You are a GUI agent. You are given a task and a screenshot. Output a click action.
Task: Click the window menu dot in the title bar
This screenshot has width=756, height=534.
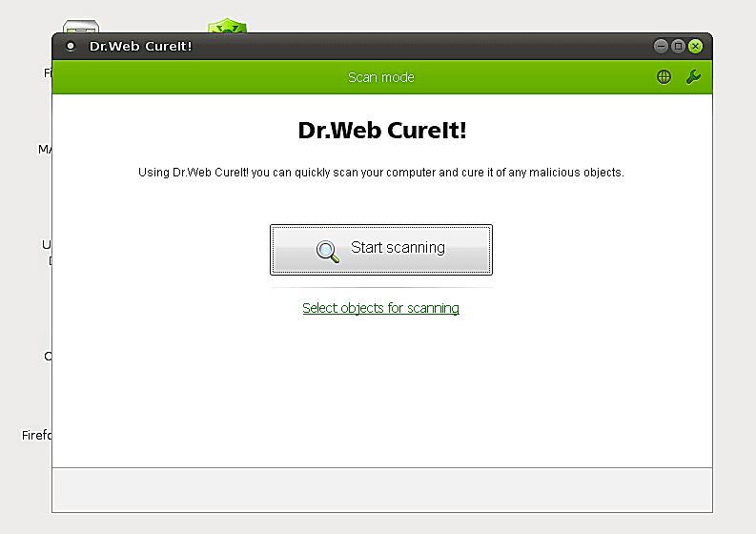(71, 46)
